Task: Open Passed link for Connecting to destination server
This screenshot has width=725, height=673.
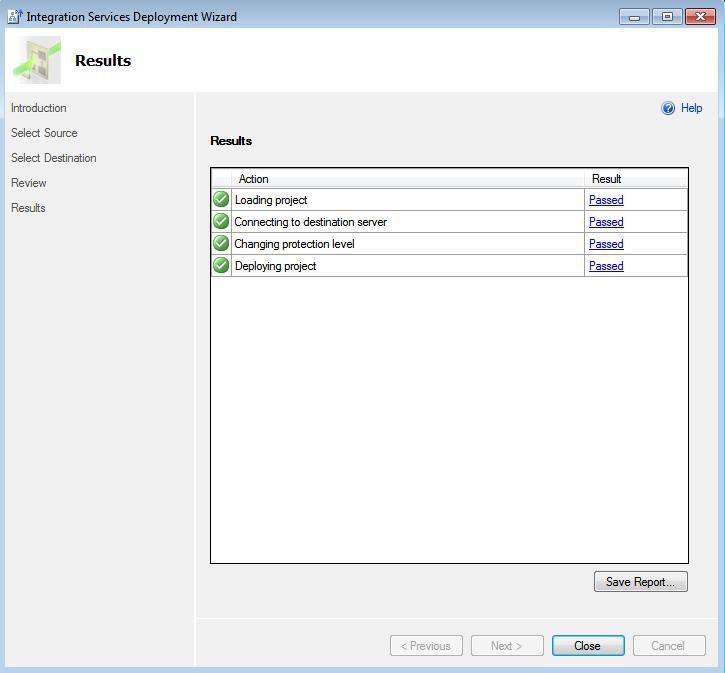Action: (606, 222)
